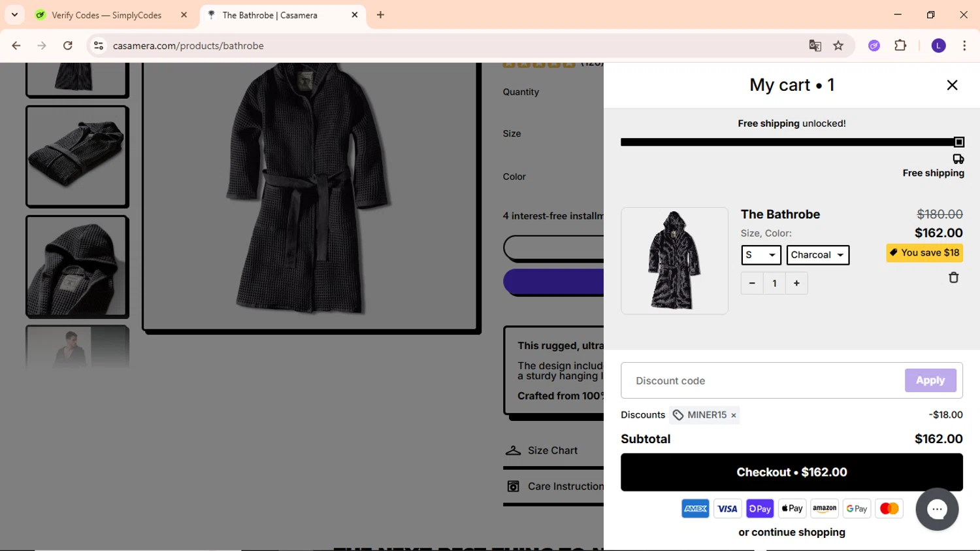Select the American Express payment icon

pyautogui.click(x=695, y=509)
